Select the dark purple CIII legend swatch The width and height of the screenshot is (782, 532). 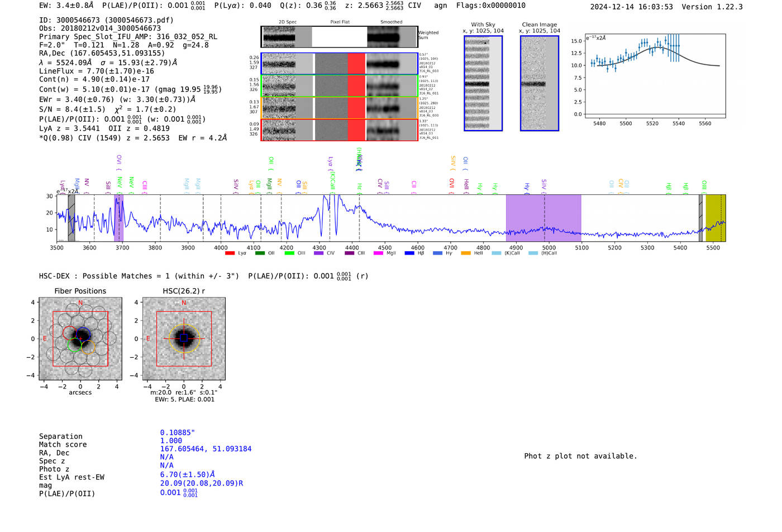click(349, 253)
